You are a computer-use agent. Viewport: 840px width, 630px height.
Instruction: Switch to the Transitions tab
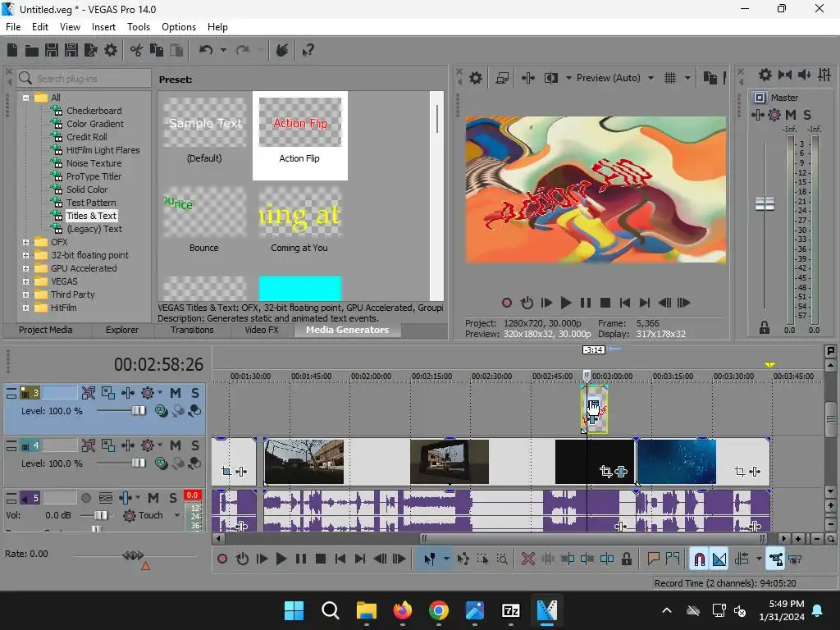[192, 330]
